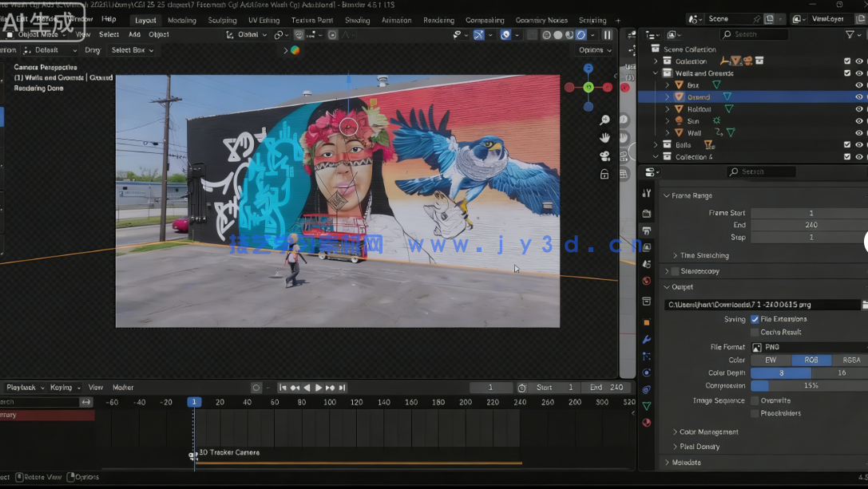Click the camera view icon in viewport
The width and height of the screenshot is (868, 489).
coord(604,156)
